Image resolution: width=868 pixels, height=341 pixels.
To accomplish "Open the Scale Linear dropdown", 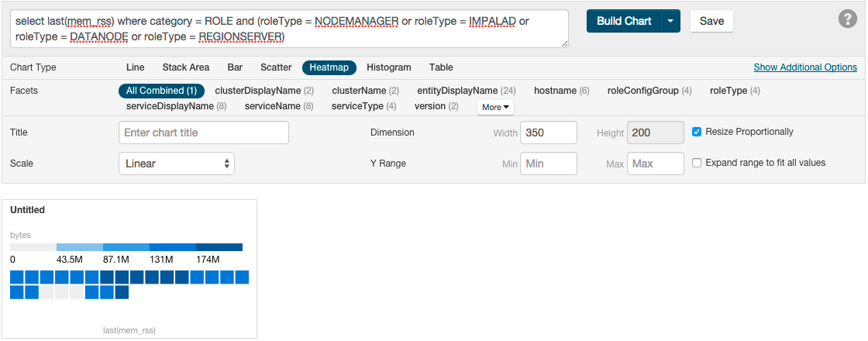I will 177,164.
